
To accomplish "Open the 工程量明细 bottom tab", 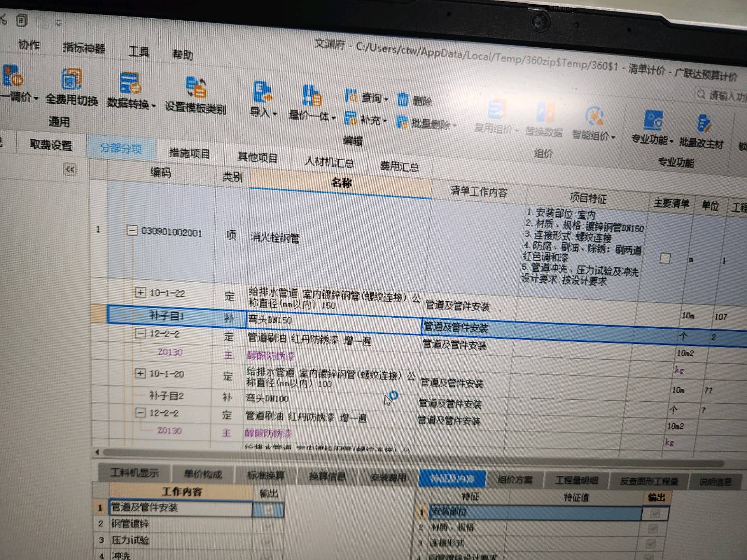I will point(577,480).
